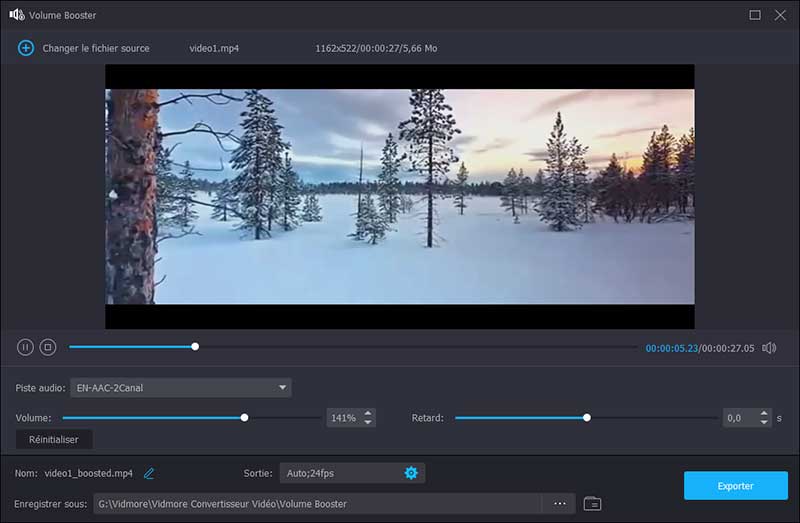Click the Volume Booster app icon
The height and width of the screenshot is (523, 800).
[x=17, y=15]
